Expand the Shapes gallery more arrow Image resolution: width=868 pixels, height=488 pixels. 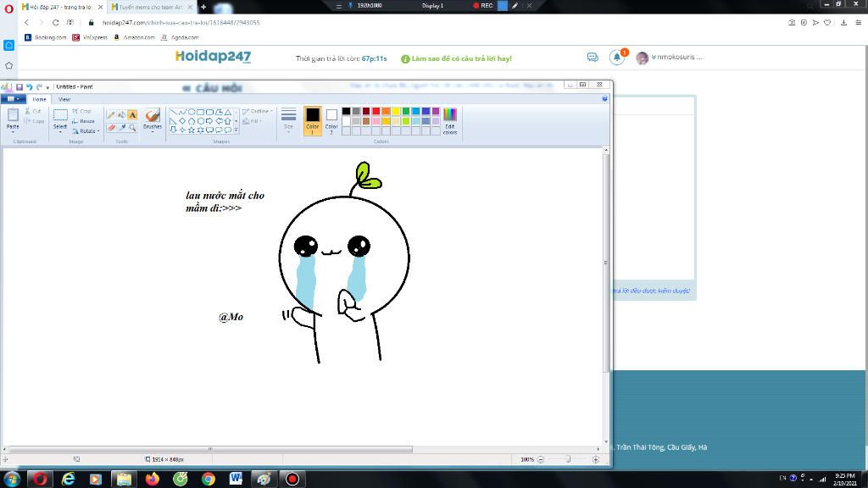236,130
